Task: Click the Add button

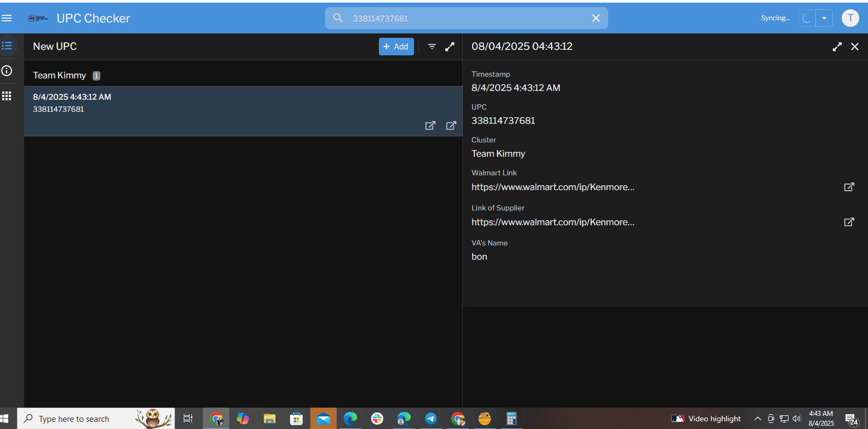Action: (x=396, y=47)
